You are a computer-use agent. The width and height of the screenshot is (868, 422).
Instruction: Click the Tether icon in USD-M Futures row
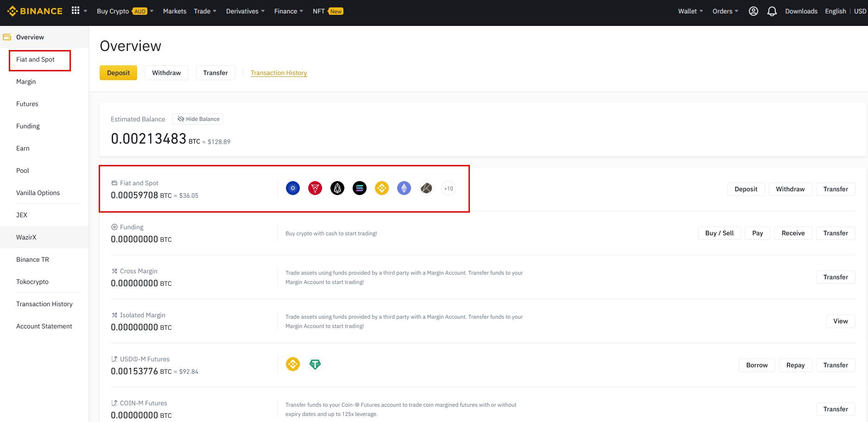coord(315,364)
